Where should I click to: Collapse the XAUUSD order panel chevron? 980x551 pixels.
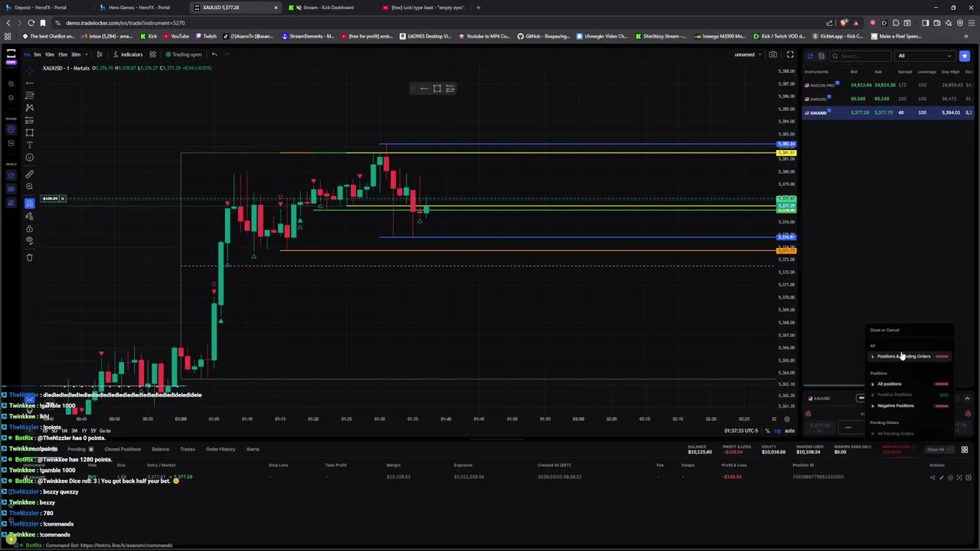click(967, 399)
